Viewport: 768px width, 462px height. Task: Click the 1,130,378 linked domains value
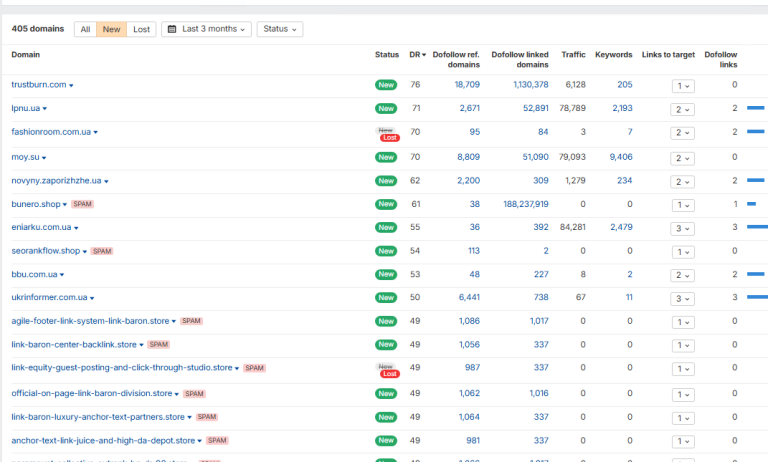pyautogui.click(x=530, y=85)
